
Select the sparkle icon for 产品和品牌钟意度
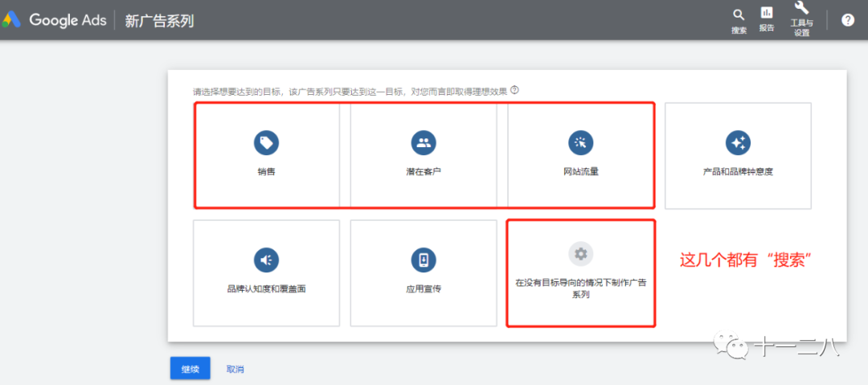pyautogui.click(x=738, y=143)
